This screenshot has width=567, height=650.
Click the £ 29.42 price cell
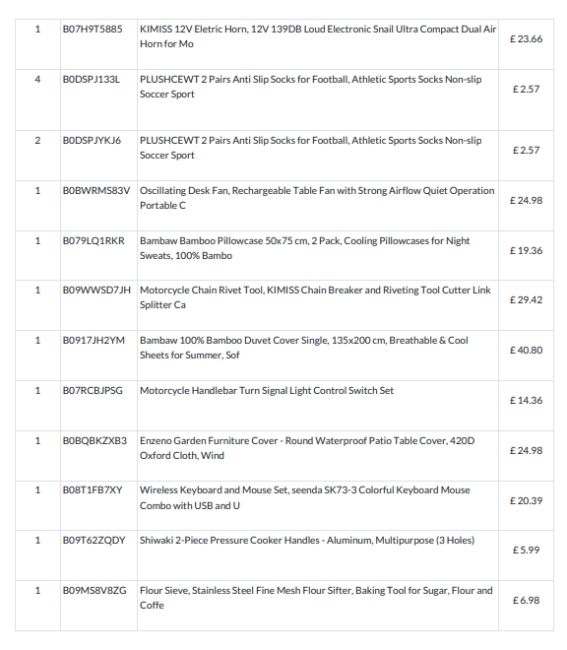526,300
